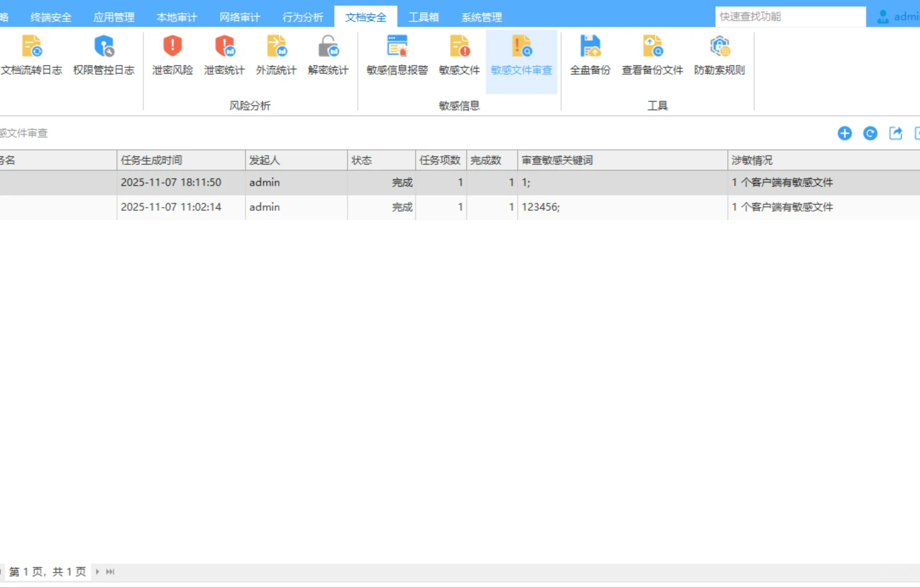Open 泄密统计 statistics

(x=224, y=54)
